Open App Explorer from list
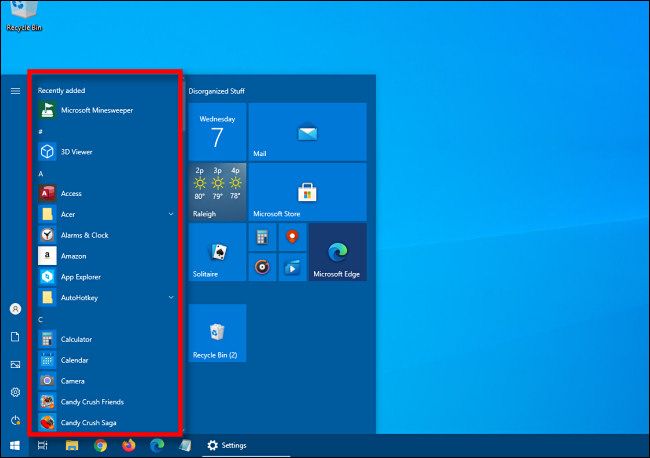Viewport: 650px width, 458px height. pos(106,277)
